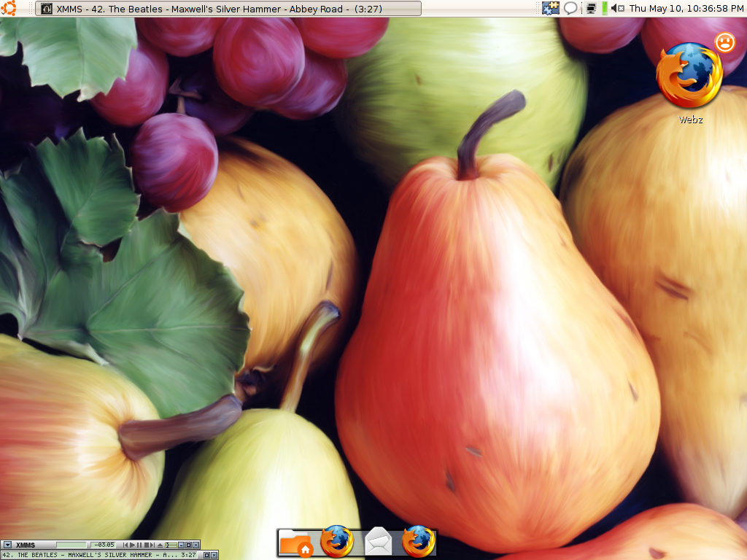
Task: Click the XMMS seek position bar
Action: [71, 545]
